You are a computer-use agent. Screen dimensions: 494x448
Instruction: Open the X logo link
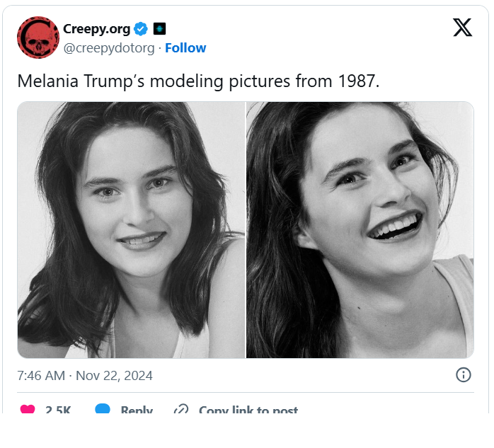(462, 28)
